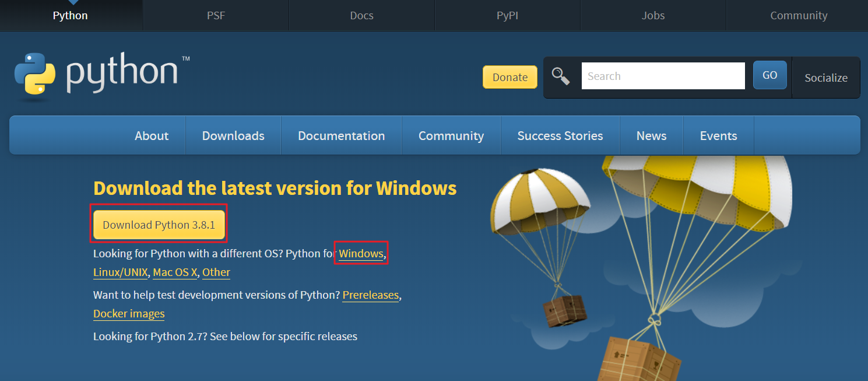
Task: Click the search magnifier icon
Action: [x=561, y=76]
